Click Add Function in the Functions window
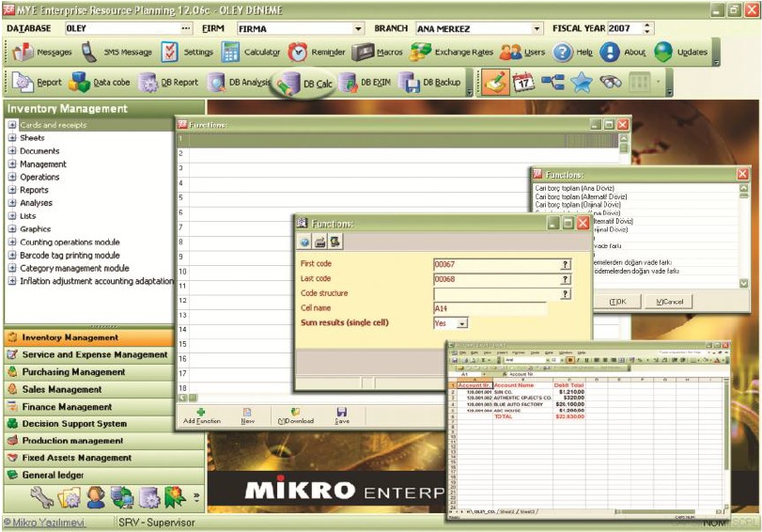The image size is (762, 532). coord(202,415)
